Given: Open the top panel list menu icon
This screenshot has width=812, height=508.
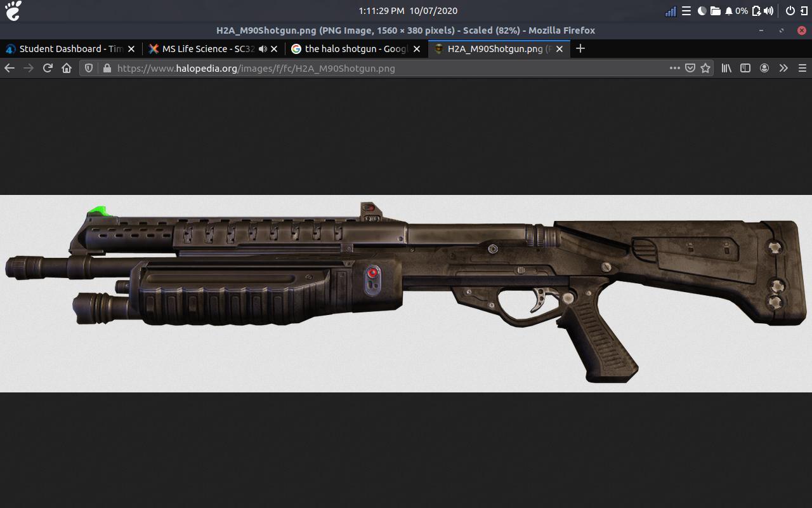Looking at the screenshot, I should point(686,11).
